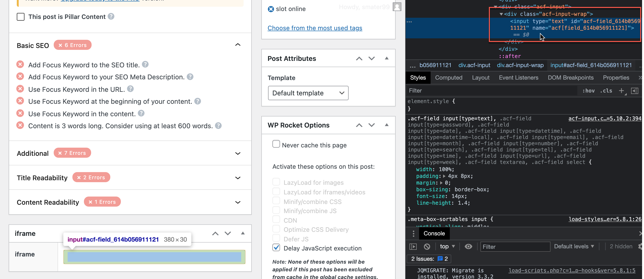The image size is (644, 279).
Task: Open help for Focus Keyword in content
Action: click(141, 113)
